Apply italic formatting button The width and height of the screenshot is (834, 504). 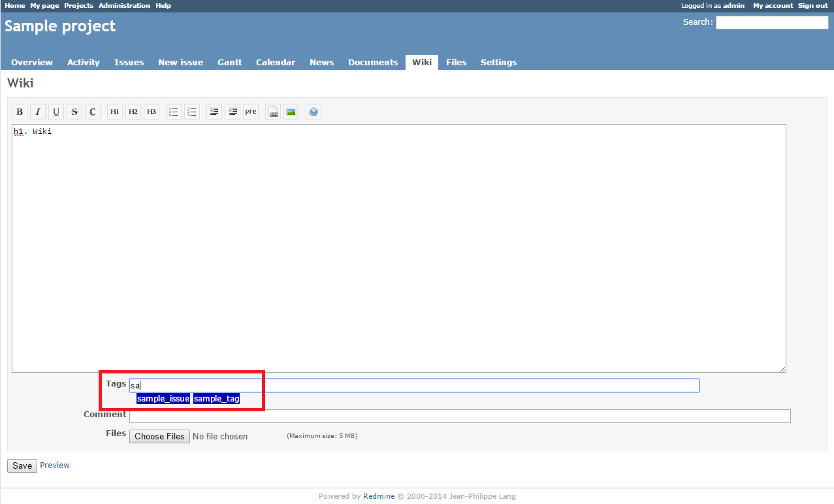coord(38,112)
